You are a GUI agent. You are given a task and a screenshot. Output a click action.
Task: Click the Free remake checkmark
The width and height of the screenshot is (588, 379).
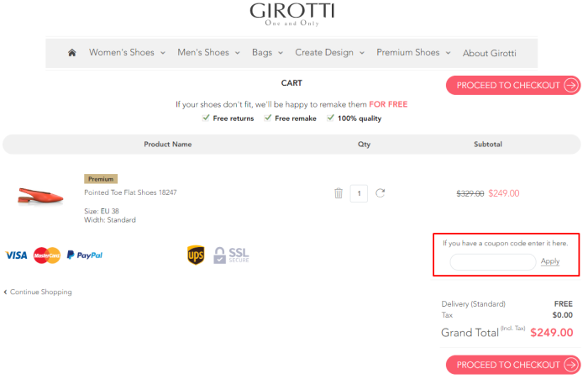tap(268, 118)
